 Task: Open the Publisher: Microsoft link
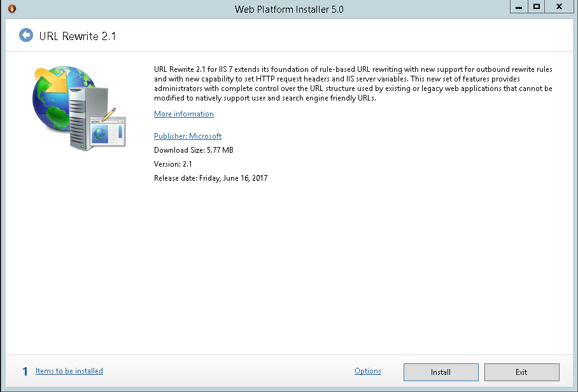point(188,136)
